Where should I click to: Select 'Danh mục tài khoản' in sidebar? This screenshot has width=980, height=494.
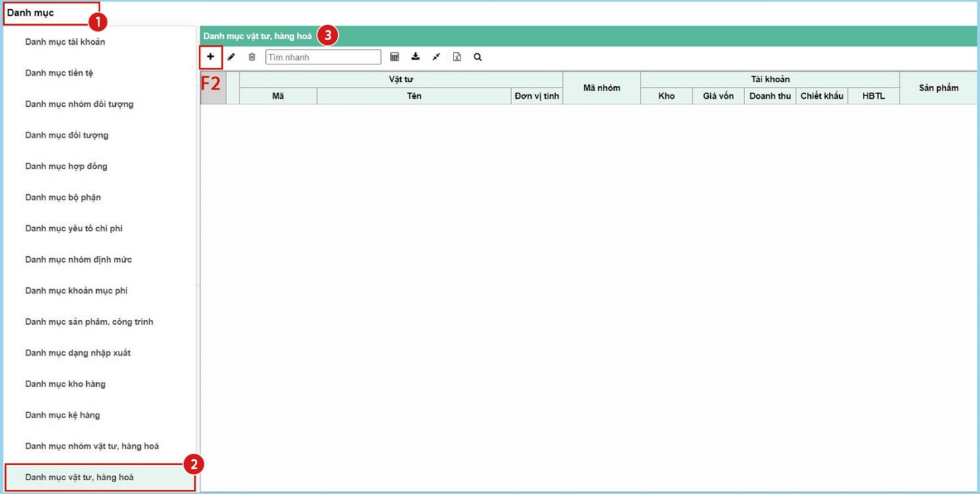tap(65, 42)
